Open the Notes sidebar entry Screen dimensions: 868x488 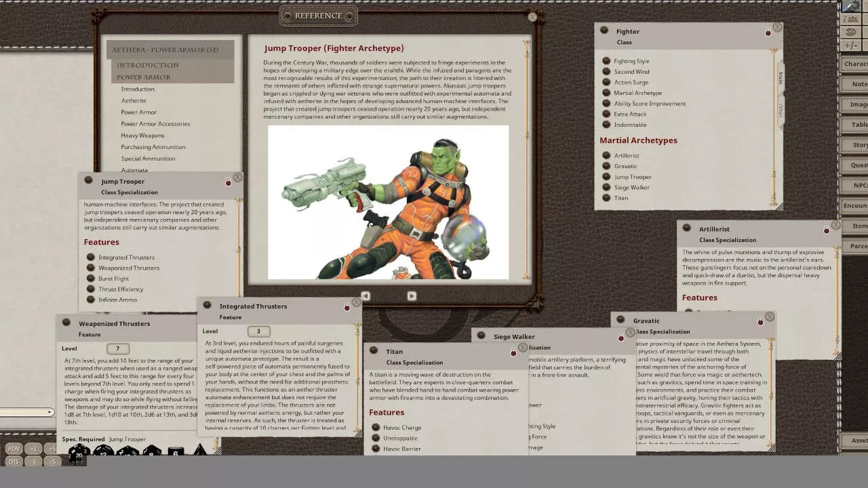click(854, 84)
